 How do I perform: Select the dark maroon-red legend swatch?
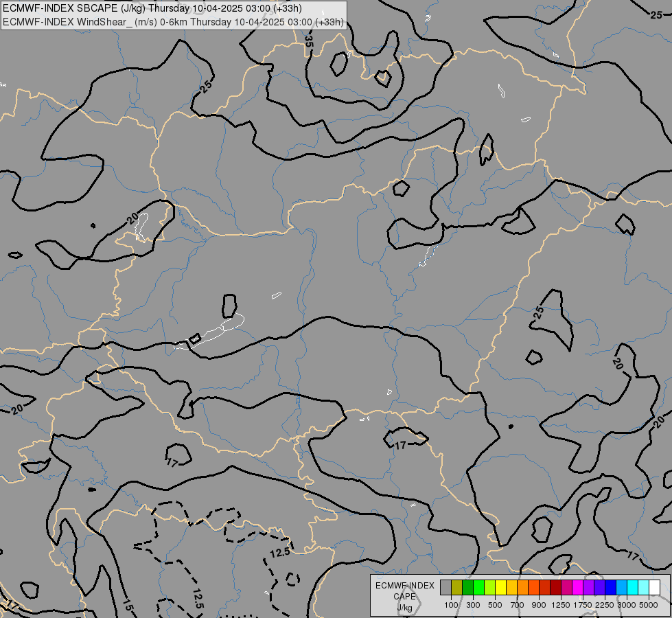tap(556, 588)
